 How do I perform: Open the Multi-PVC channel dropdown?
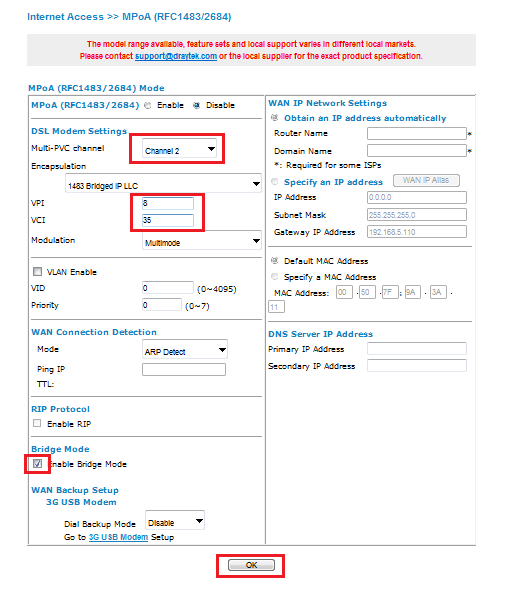[179, 150]
